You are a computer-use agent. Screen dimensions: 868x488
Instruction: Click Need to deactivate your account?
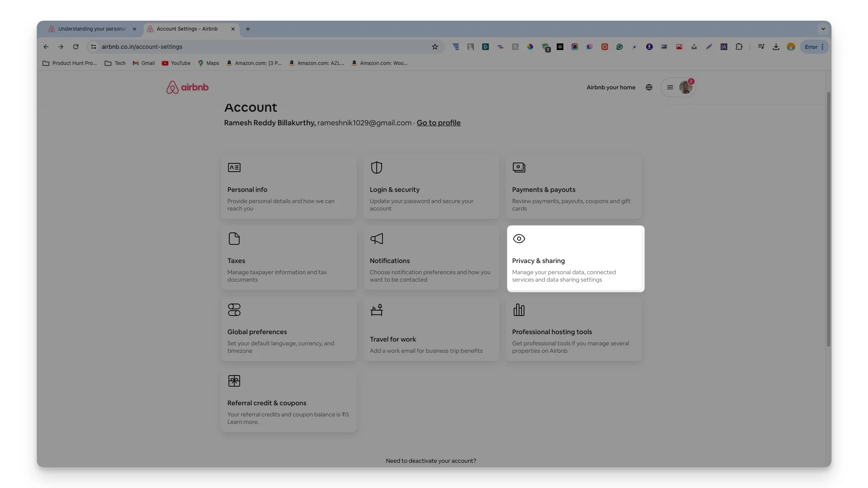431,460
